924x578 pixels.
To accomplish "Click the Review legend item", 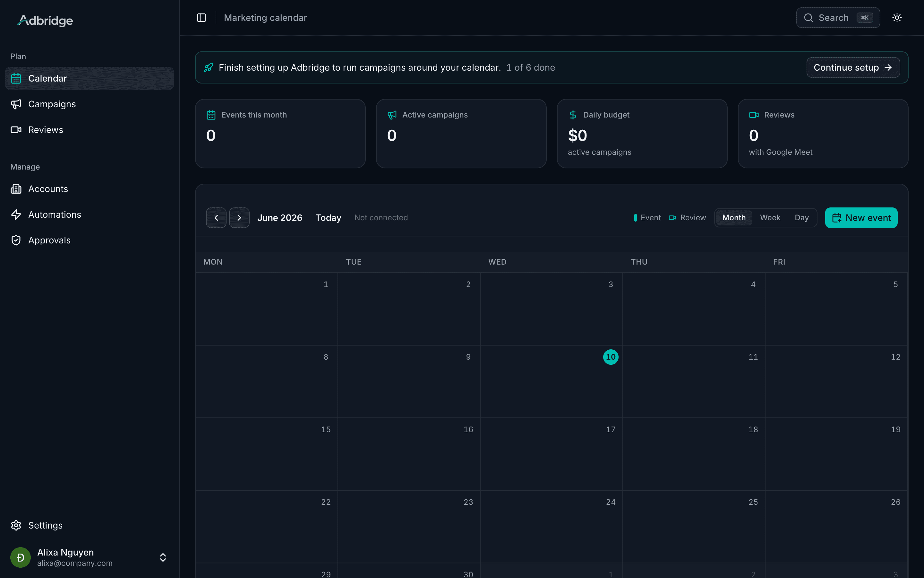I will [x=687, y=217].
